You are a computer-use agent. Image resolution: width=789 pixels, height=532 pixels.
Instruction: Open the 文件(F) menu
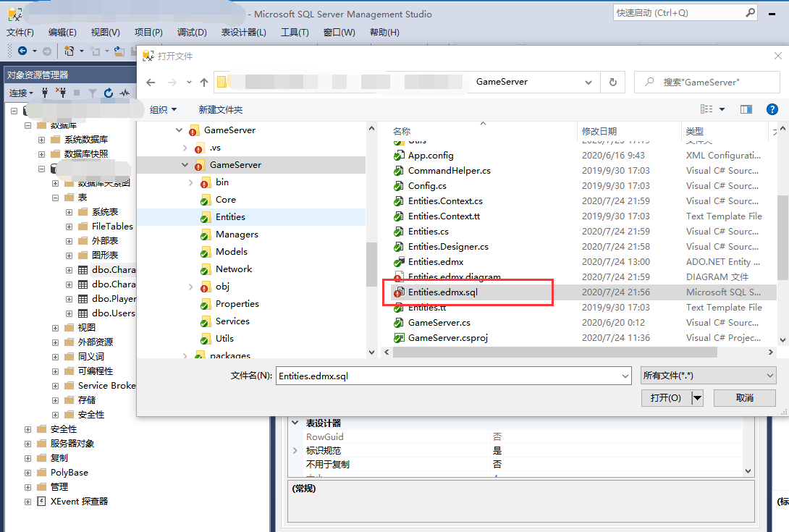[x=20, y=33]
